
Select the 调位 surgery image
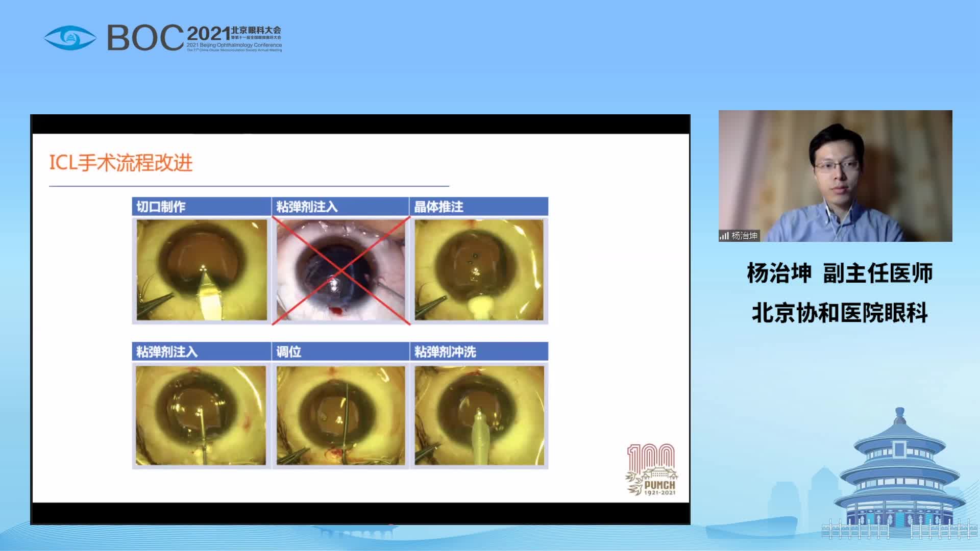tap(340, 415)
